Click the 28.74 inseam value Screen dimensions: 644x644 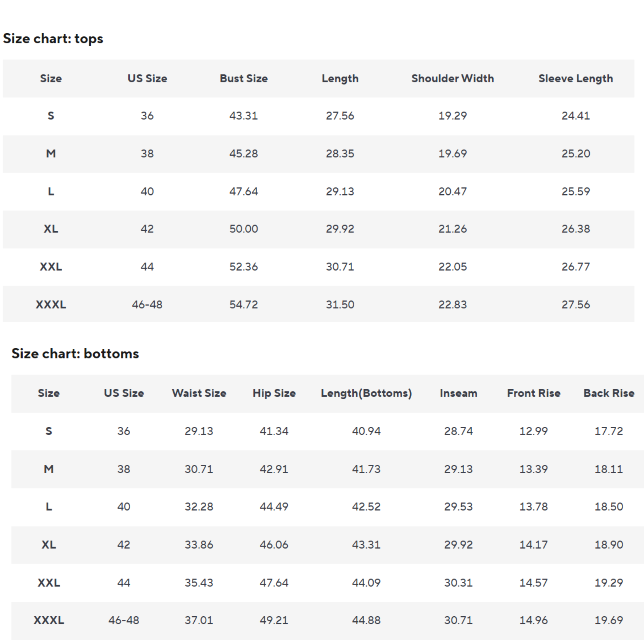(458, 431)
